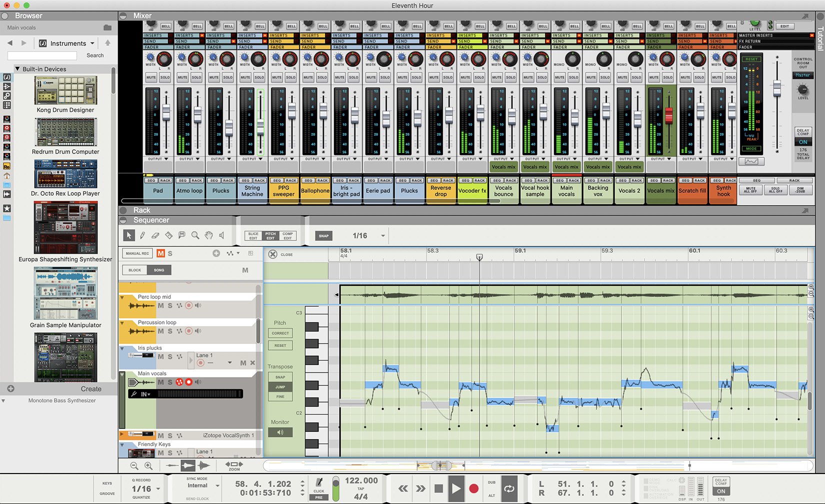The width and height of the screenshot is (825, 504).
Task: Select the Magnifying glass zoom tool
Action: coord(195,235)
